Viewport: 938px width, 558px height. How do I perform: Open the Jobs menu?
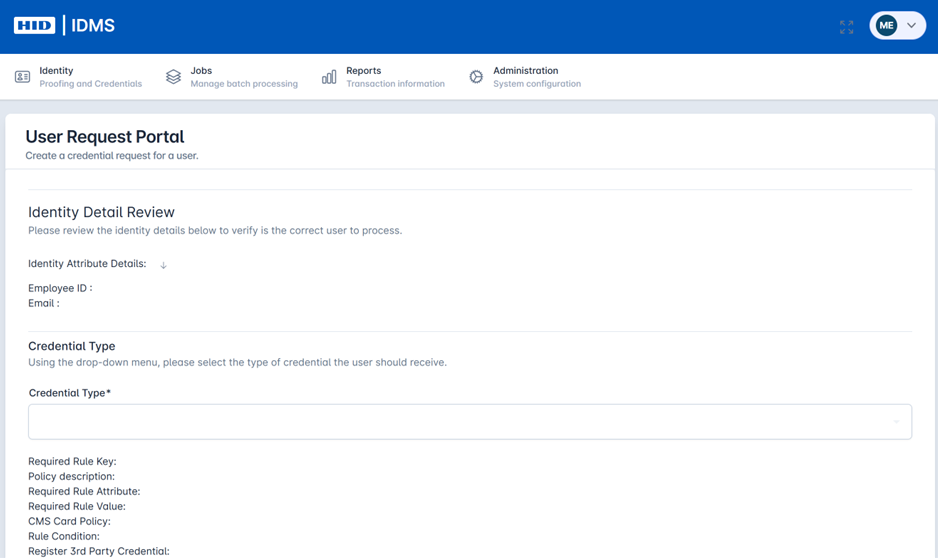tap(232, 77)
